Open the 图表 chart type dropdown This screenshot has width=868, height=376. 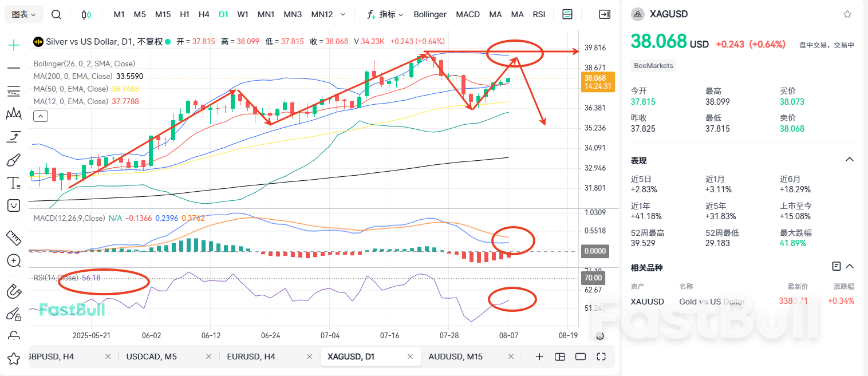click(23, 14)
